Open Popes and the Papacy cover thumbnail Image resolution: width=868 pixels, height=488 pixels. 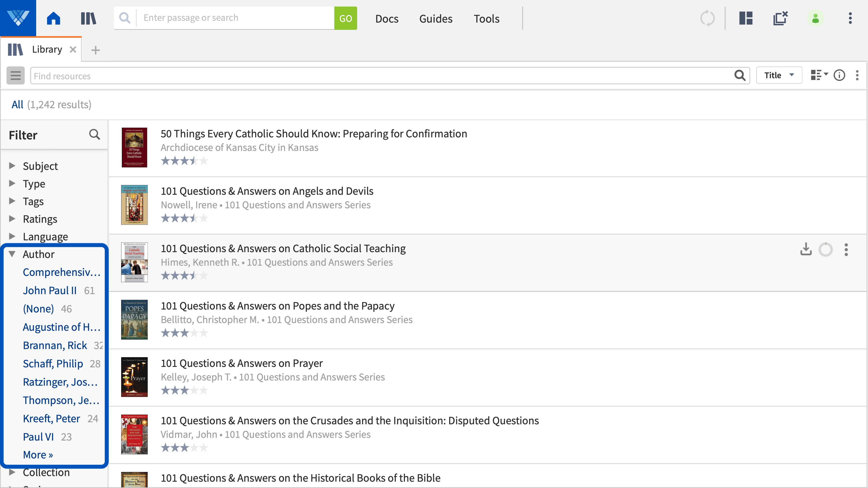134,320
